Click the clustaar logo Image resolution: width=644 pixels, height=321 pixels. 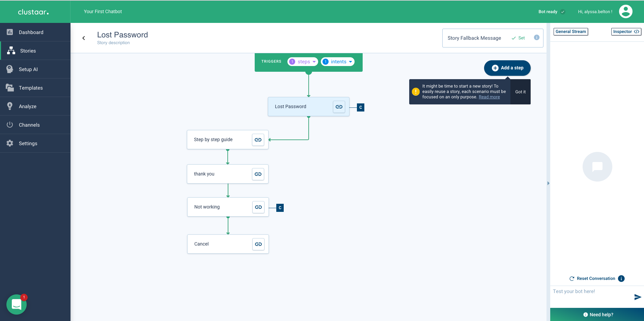(x=33, y=12)
